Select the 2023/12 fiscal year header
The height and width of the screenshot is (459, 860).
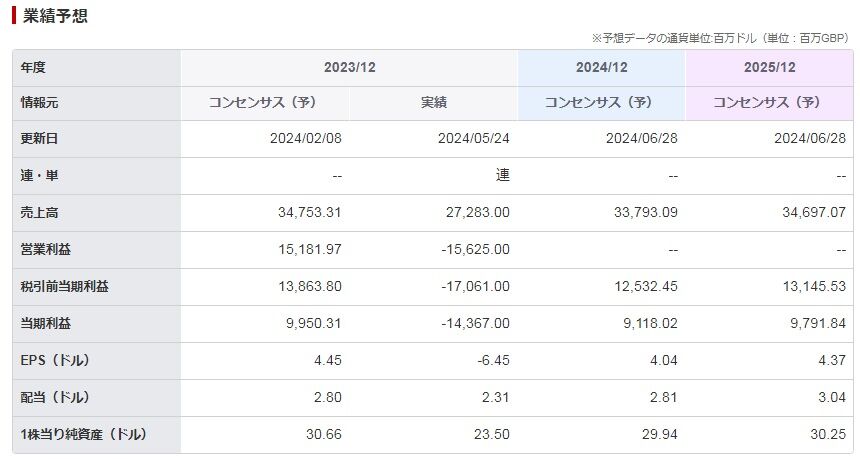point(349,67)
